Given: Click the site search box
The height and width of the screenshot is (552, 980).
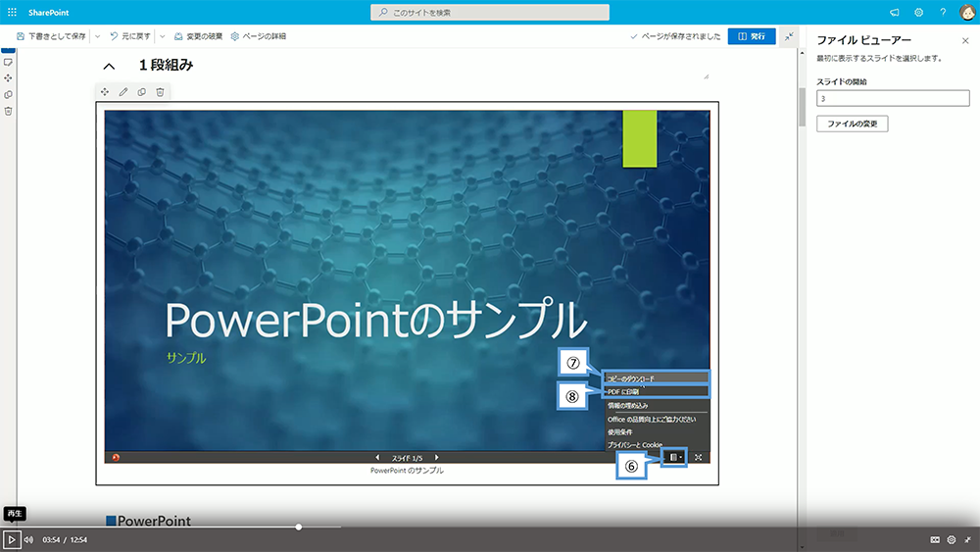Looking at the screenshot, I should (x=489, y=13).
